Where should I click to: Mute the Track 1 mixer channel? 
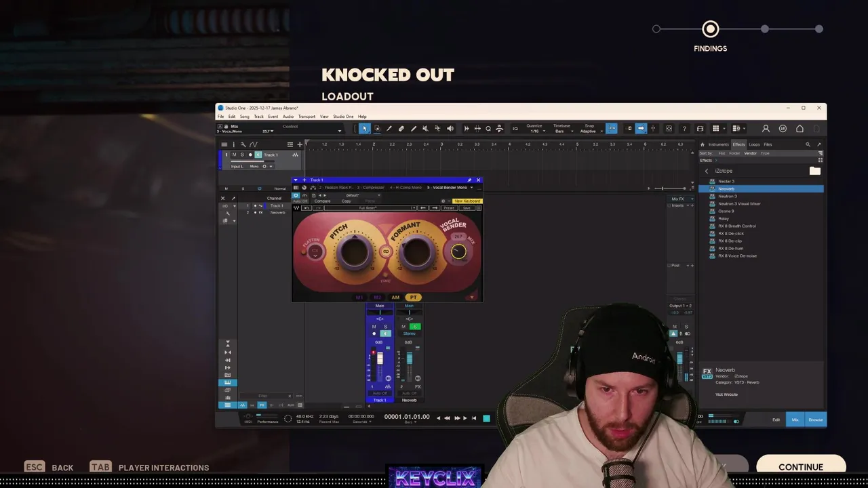tap(374, 327)
